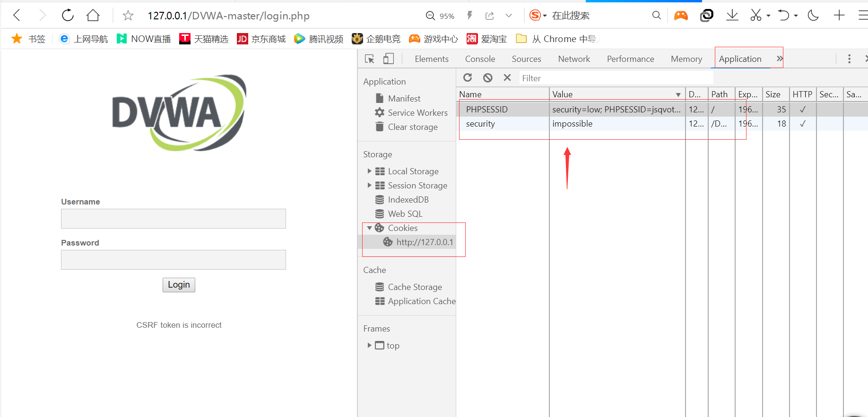This screenshot has width=868, height=417.
Task: Click the lightning speed-mode icon
Action: pyautogui.click(x=469, y=16)
